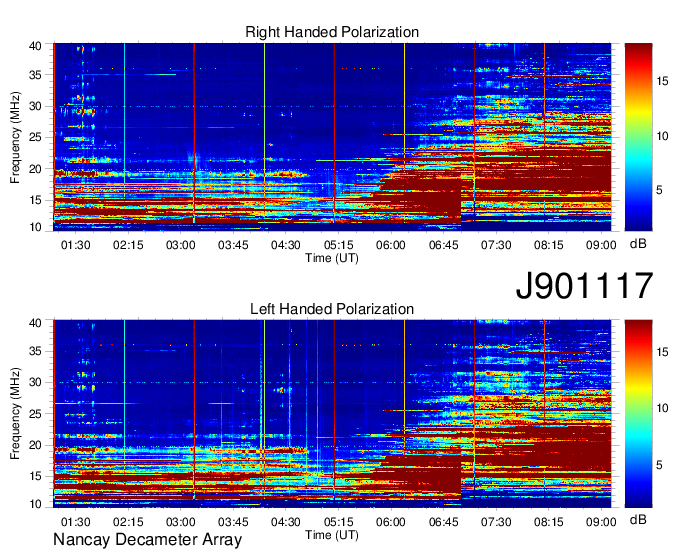
Task: Click the '09:00' tick label on bottom plot
Action: click(601, 522)
